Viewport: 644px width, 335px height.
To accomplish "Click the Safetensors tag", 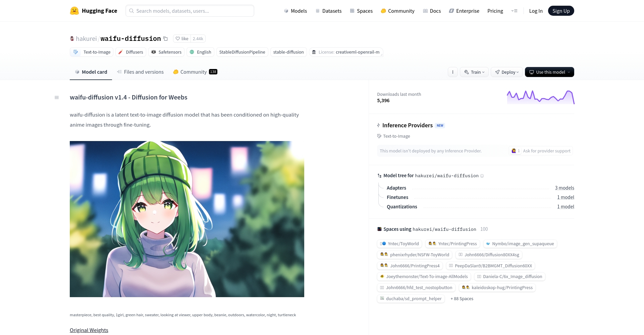I will tap(166, 52).
